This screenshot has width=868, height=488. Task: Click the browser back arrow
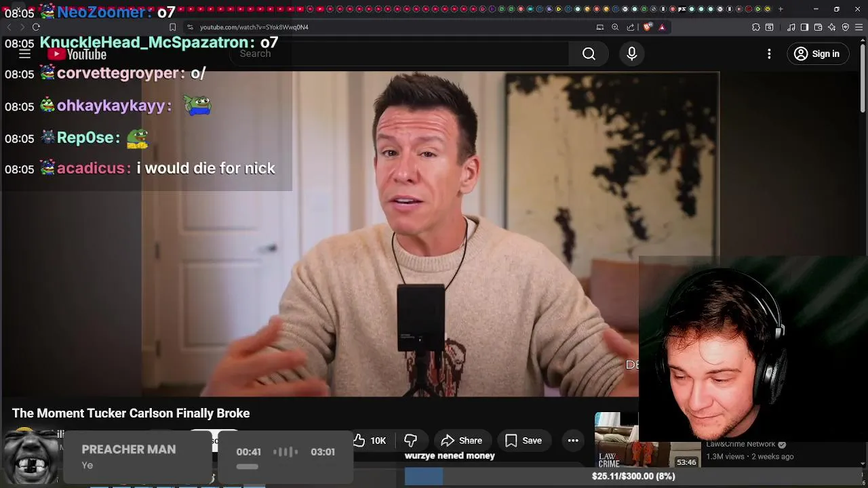9,27
